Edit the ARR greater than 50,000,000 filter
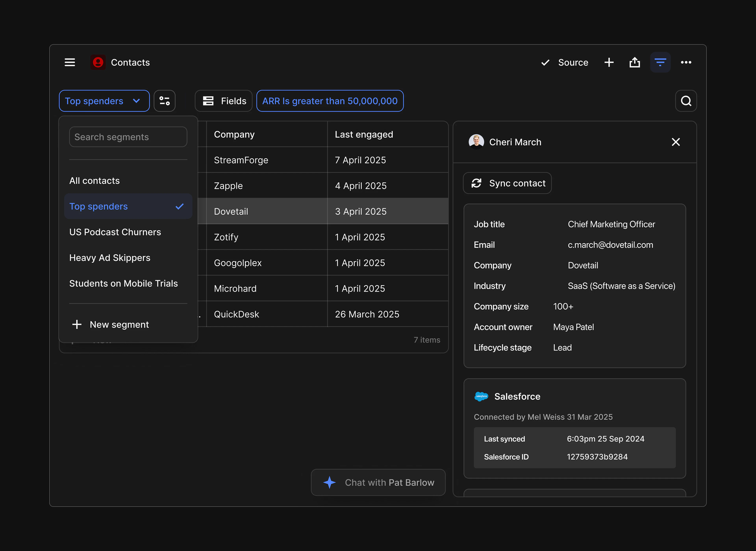 [x=330, y=101]
